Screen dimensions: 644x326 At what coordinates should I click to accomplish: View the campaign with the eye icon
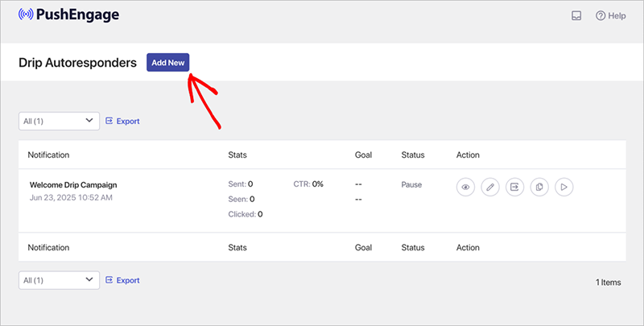pos(464,187)
